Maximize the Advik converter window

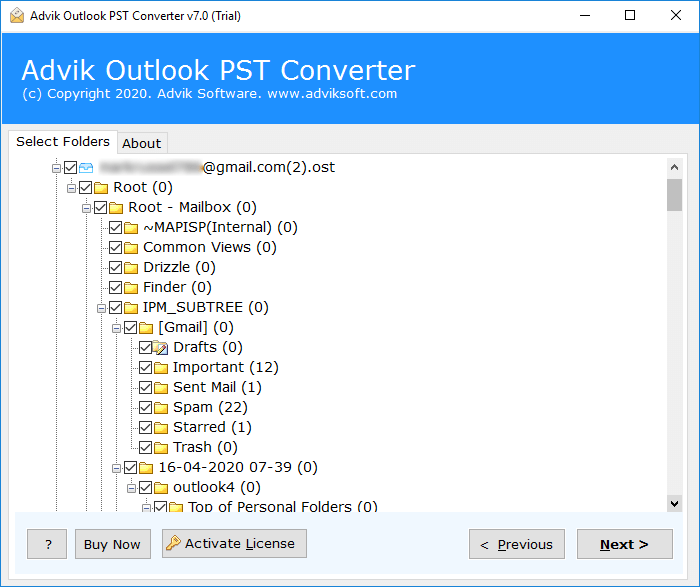(630, 16)
